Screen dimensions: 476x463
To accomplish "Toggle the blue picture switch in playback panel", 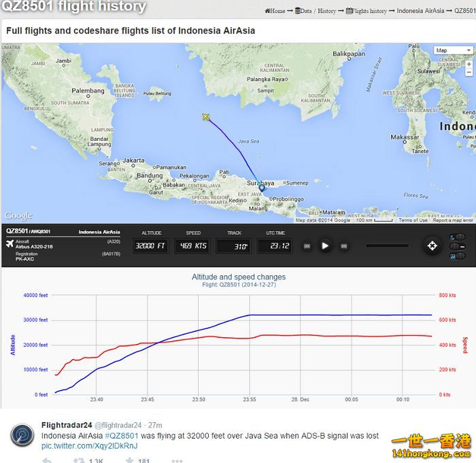I will click(454, 256).
